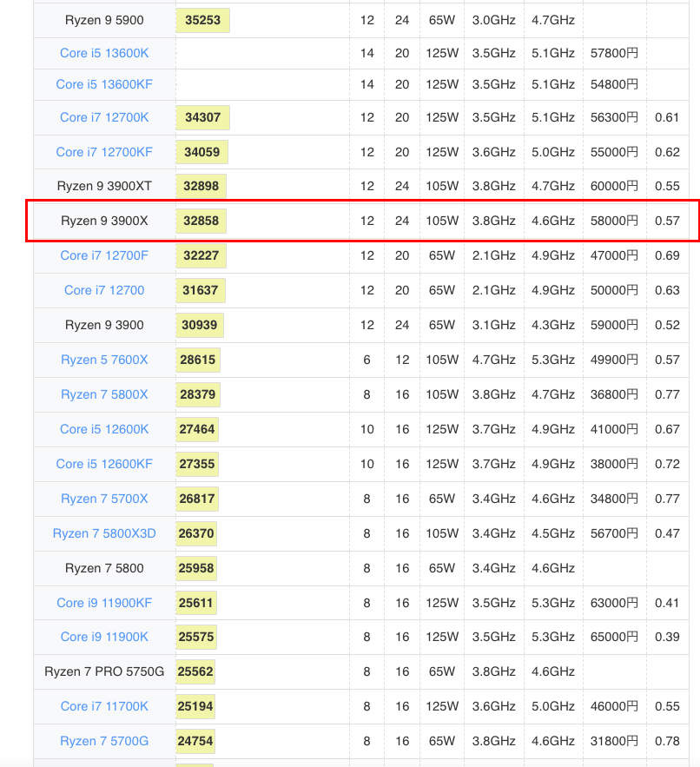Image resolution: width=700 pixels, height=767 pixels.
Task: Click the Core i7 12700K link
Action: pos(104,117)
